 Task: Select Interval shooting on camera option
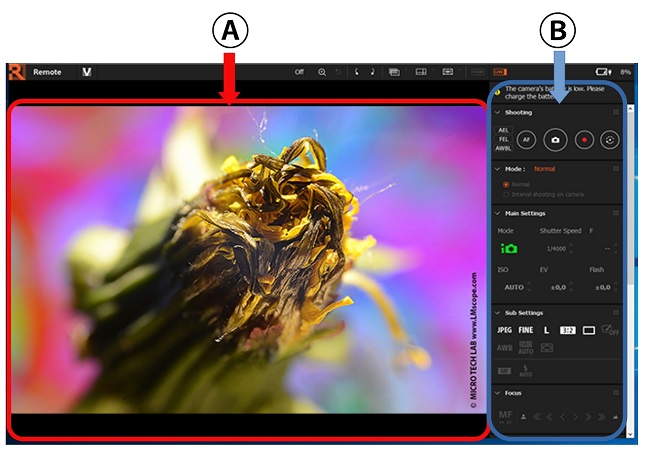(505, 194)
